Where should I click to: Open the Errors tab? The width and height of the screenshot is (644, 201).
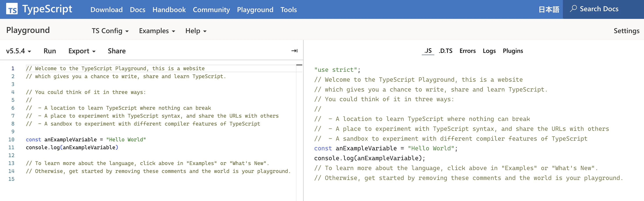467,51
